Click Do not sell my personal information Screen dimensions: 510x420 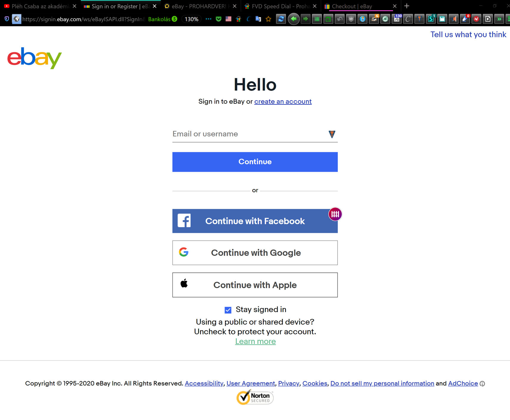pos(382,383)
